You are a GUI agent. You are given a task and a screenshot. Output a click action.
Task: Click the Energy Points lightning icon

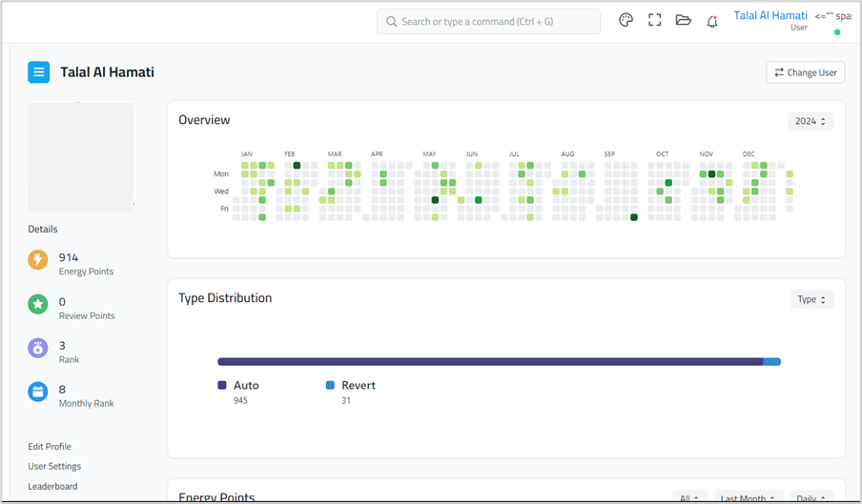(x=38, y=260)
